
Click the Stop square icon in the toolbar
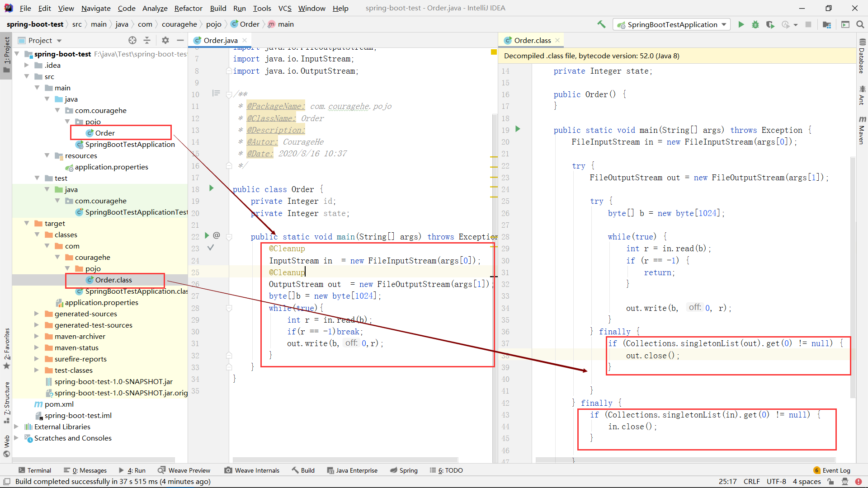(x=808, y=24)
